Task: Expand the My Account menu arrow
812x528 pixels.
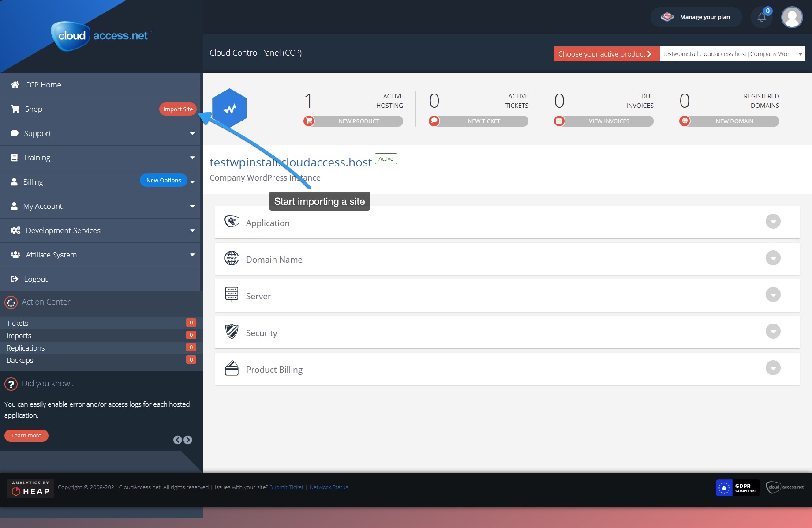Action: click(x=192, y=206)
